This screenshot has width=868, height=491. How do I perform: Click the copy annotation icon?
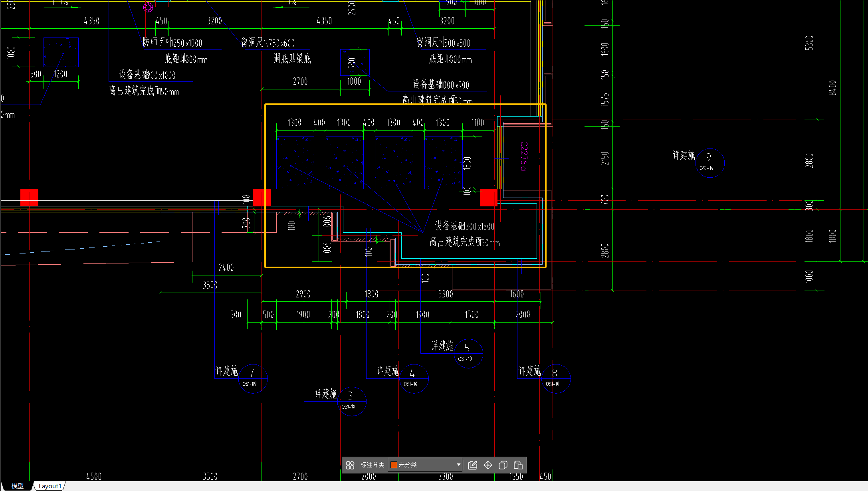pyautogui.click(x=503, y=465)
